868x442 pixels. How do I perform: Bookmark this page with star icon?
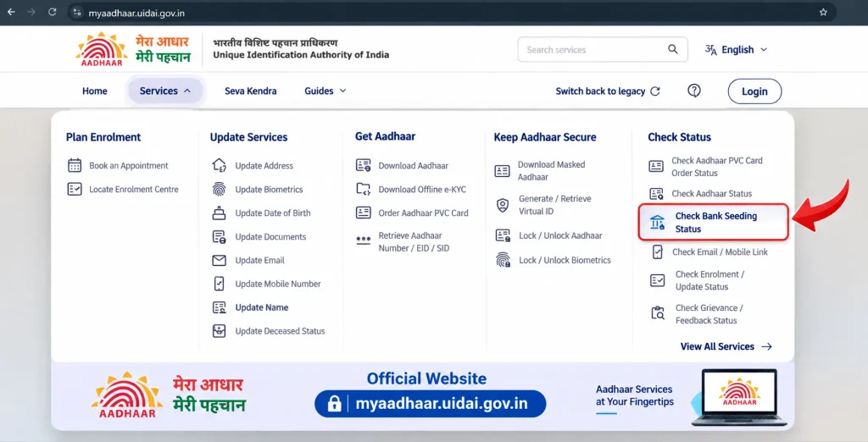(x=823, y=12)
